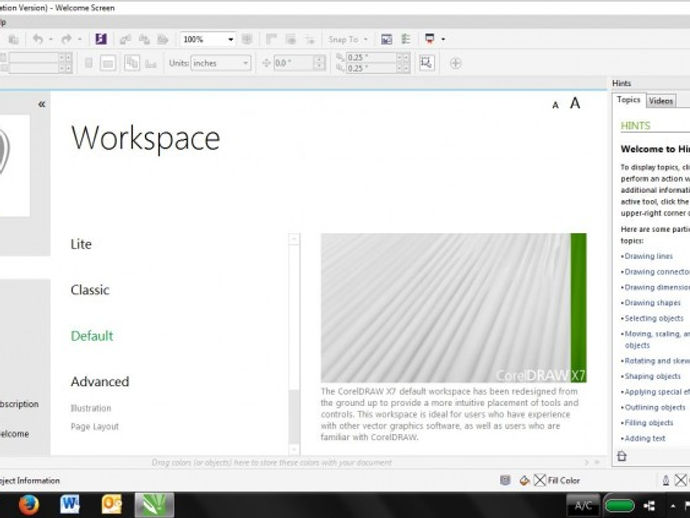690x518 pixels.
Task: Select the Classic workspace
Action: click(90, 290)
